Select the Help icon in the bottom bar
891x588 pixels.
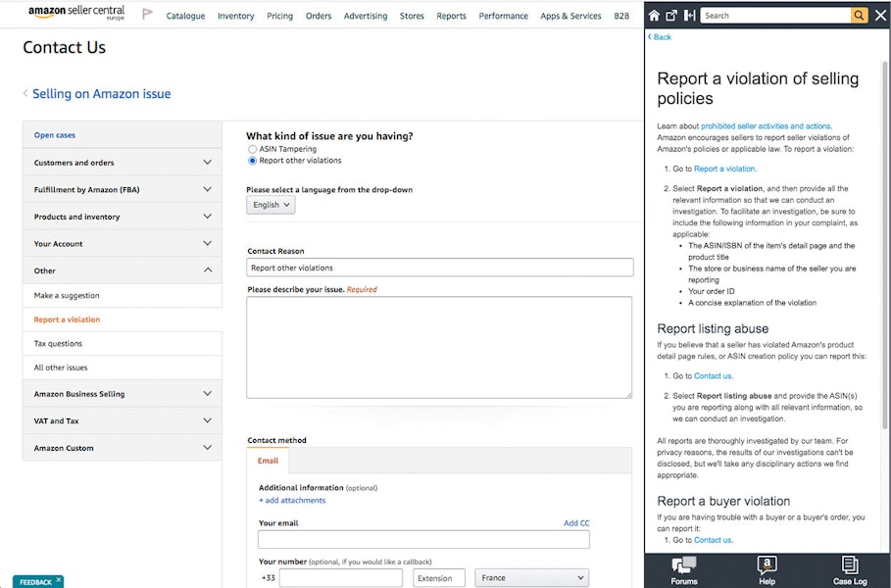[x=766, y=568]
